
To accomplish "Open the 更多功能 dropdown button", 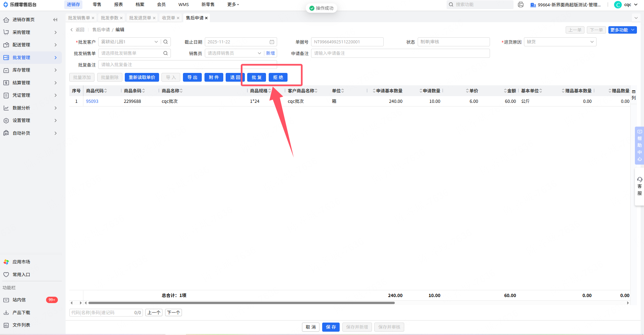I will [x=622, y=30].
